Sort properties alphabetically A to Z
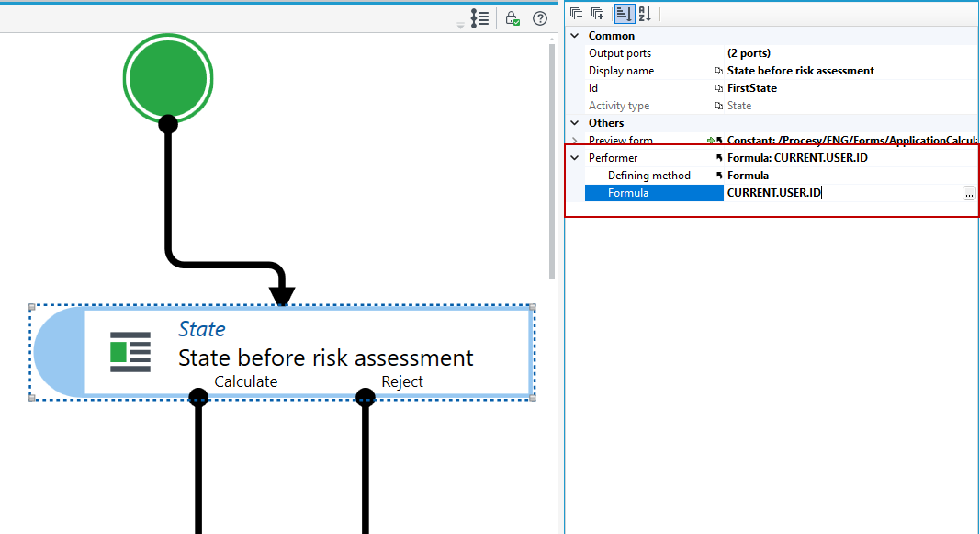 pos(645,14)
